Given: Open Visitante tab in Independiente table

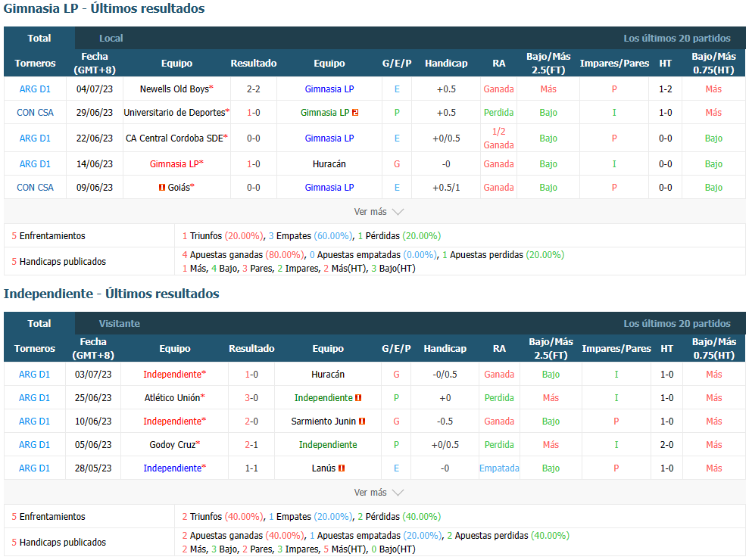Looking at the screenshot, I should tap(119, 324).
